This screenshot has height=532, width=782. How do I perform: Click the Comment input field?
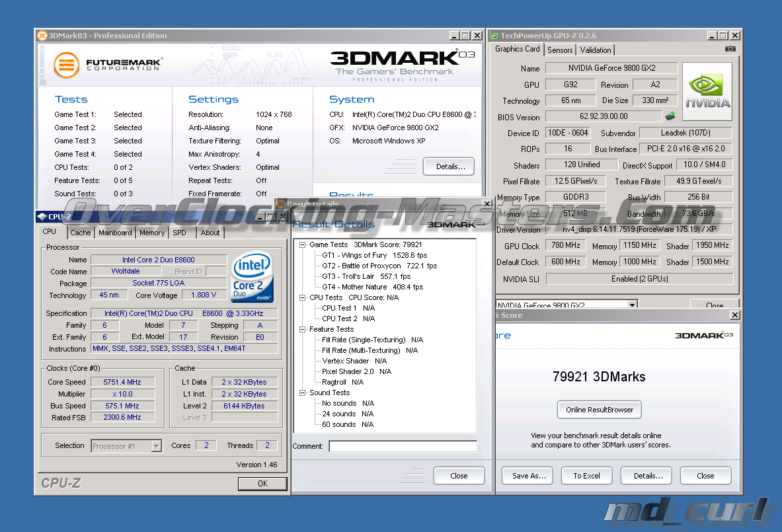click(x=403, y=446)
